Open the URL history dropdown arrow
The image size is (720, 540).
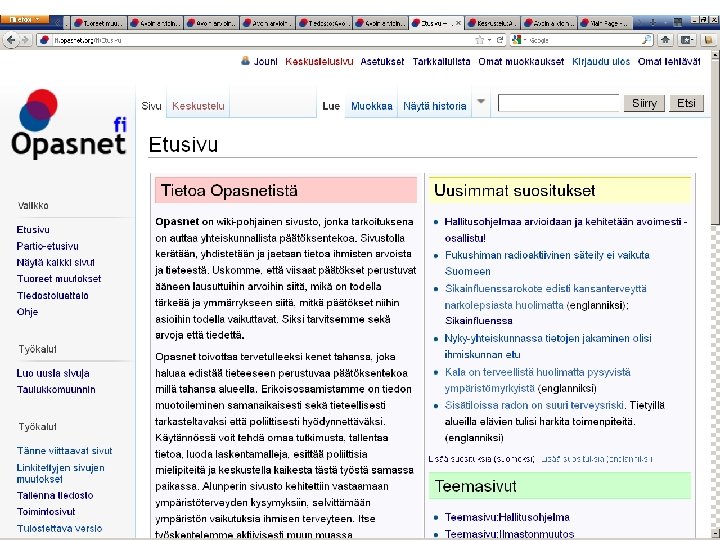click(489, 40)
